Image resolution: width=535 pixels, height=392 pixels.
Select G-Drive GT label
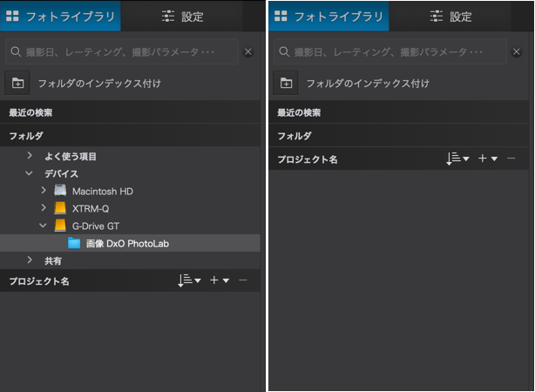(96, 226)
